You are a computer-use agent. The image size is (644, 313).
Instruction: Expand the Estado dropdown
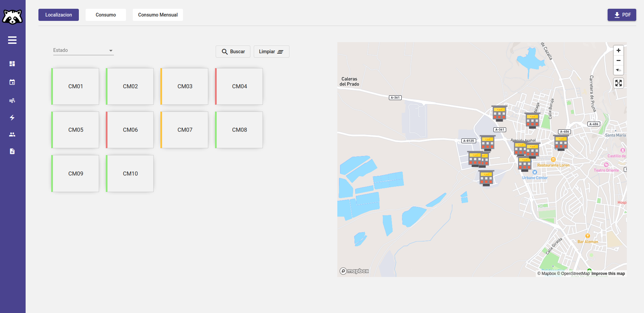pyautogui.click(x=83, y=51)
